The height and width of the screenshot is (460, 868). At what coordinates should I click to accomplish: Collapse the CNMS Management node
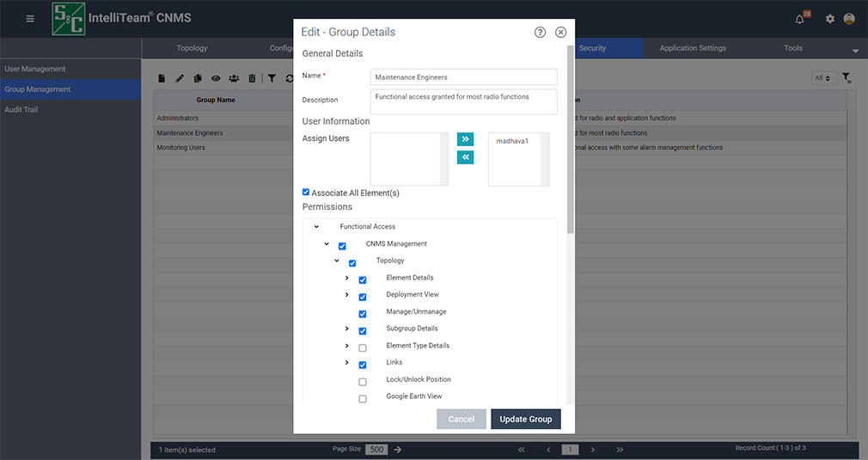pos(327,244)
